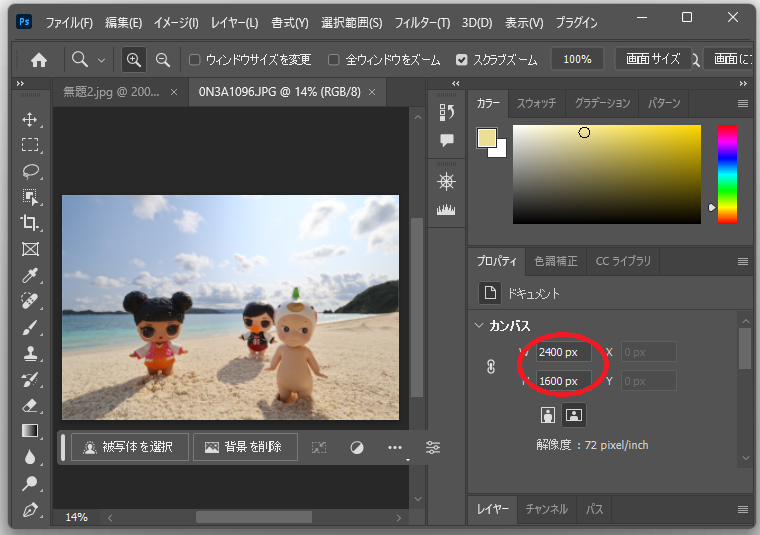Switch to the 無題2.jpg document tab
760x535 pixels.
[111, 92]
